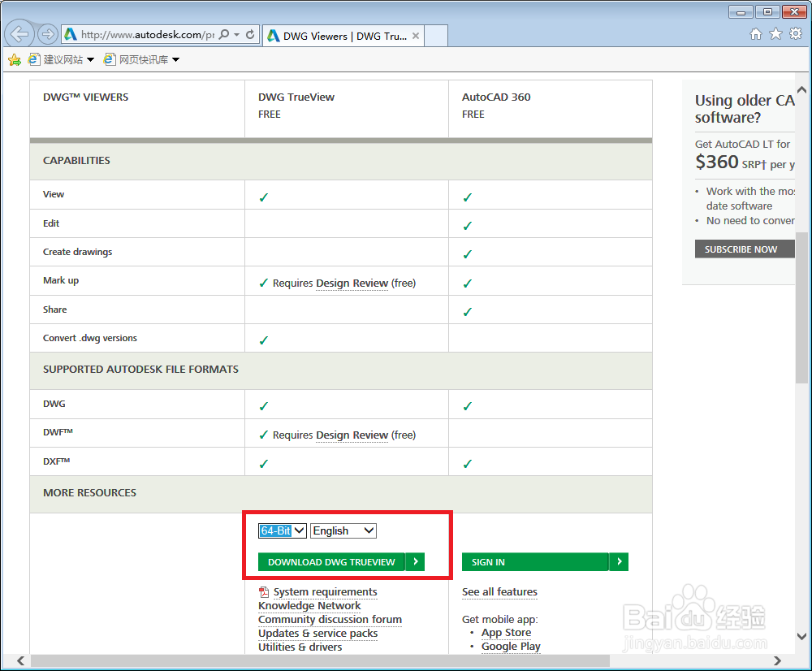Go back with the browser back arrow

19,34
